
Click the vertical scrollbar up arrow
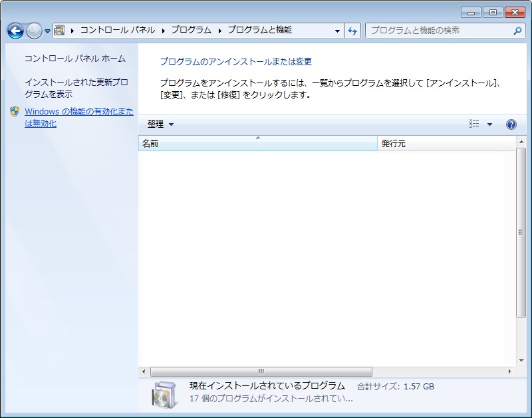click(x=521, y=142)
